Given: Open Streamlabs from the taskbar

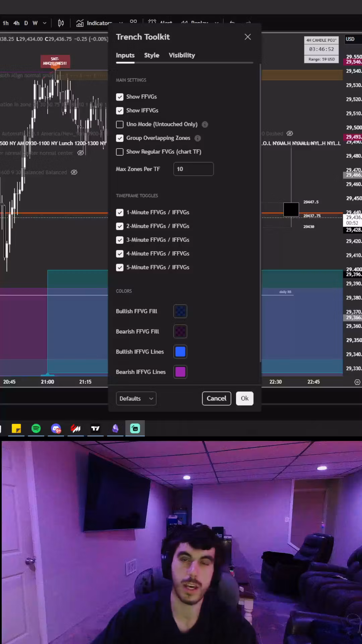Looking at the screenshot, I should tap(135, 428).
